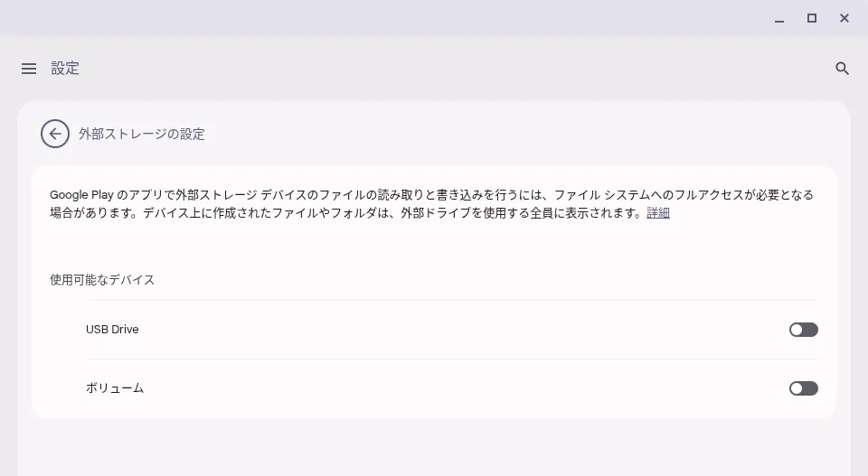Turn on the ボリューム toggle switch
Image resolution: width=868 pixels, height=476 pixels.
click(x=803, y=388)
